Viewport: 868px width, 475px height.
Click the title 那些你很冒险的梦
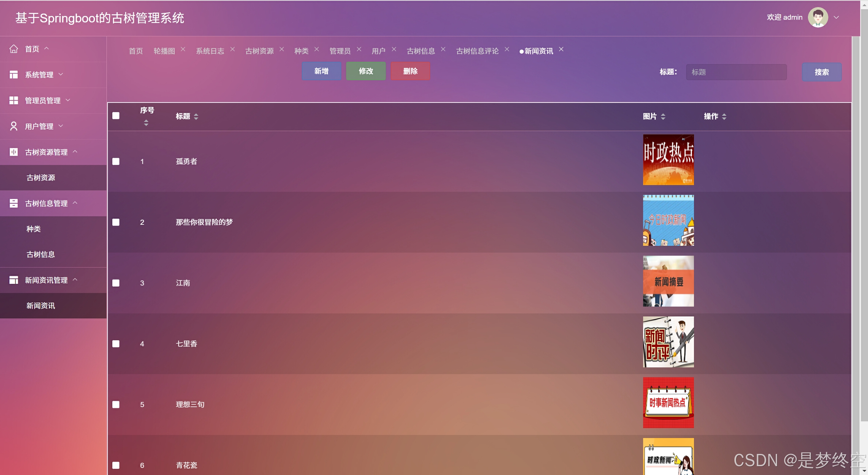pyautogui.click(x=204, y=222)
